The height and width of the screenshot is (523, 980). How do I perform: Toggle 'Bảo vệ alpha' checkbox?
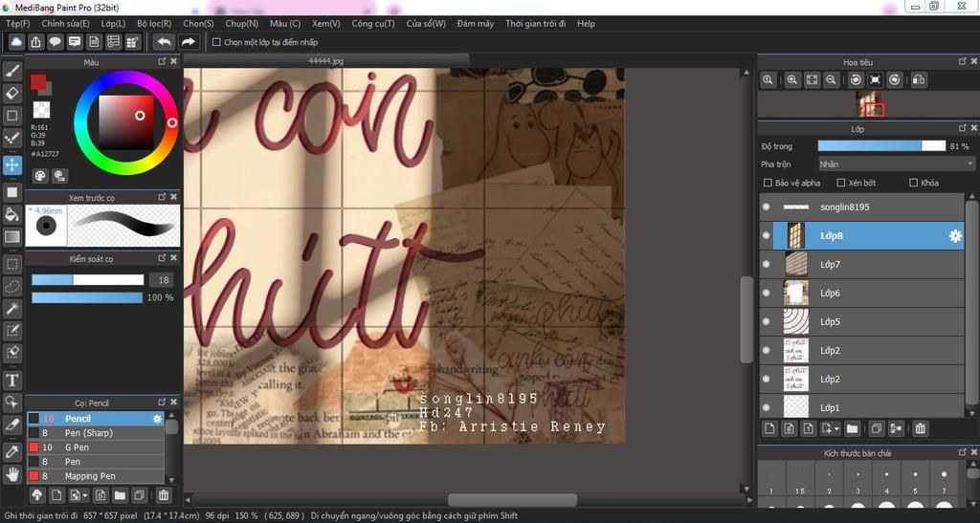coord(768,183)
